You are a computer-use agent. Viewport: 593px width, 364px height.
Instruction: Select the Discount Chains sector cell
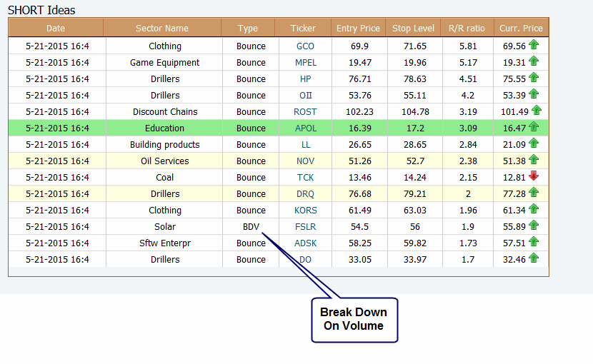164,112
